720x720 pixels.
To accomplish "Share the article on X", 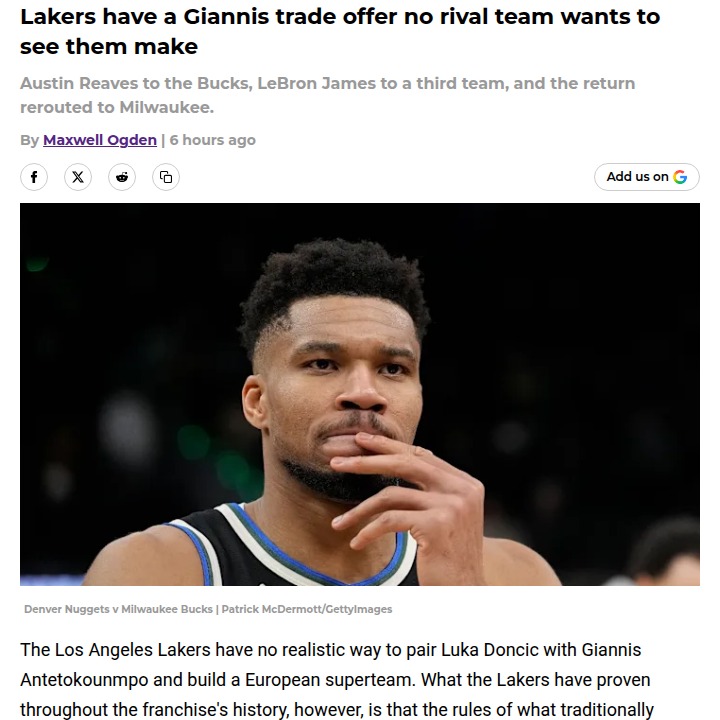I will point(78,177).
